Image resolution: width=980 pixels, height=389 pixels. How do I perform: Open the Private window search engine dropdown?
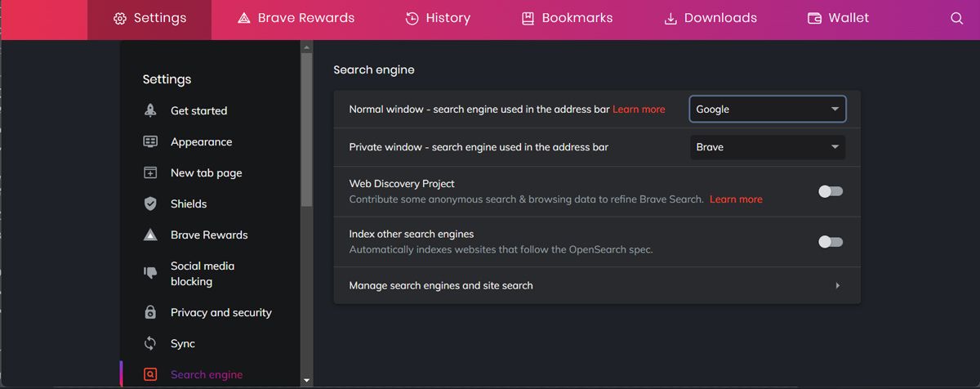(x=767, y=147)
